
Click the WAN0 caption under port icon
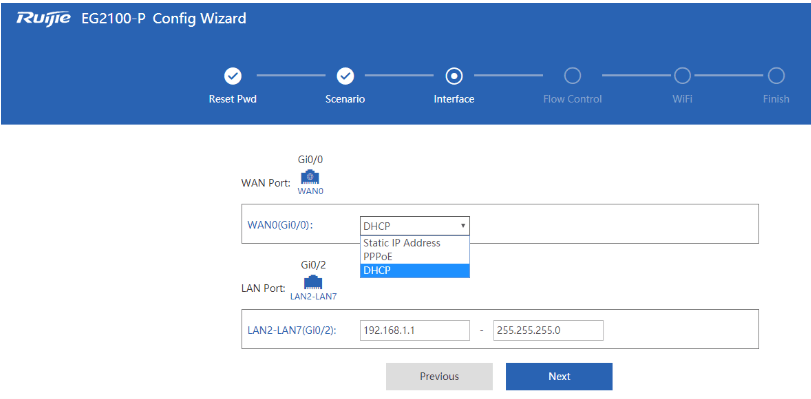coord(310,191)
